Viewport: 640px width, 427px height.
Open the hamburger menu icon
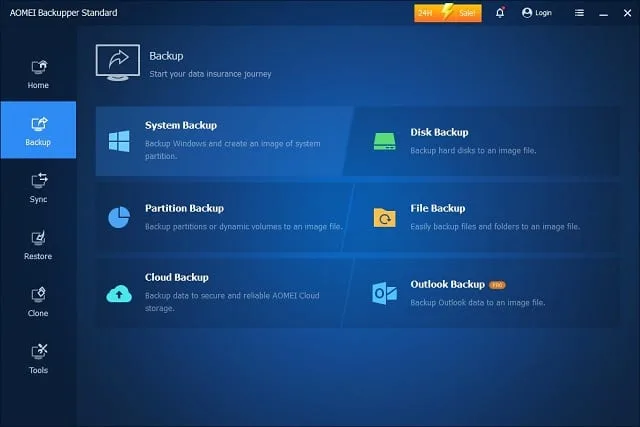pos(579,13)
